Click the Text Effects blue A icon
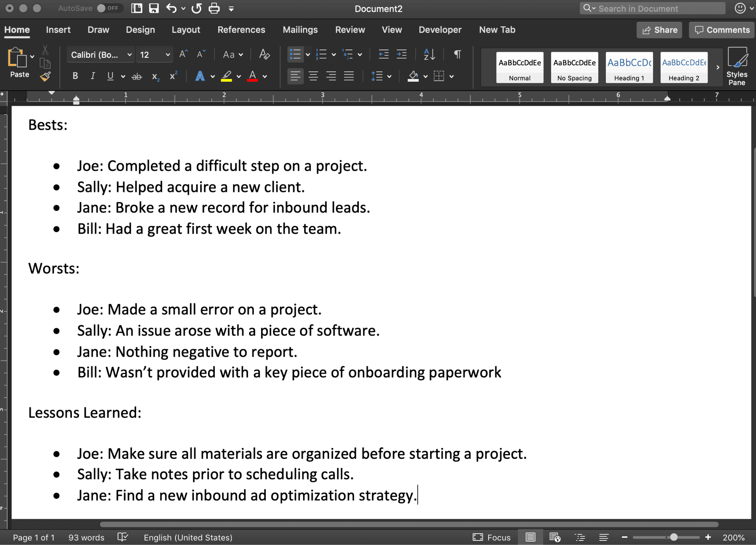Viewport: 756px width, 545px height. 200,76
